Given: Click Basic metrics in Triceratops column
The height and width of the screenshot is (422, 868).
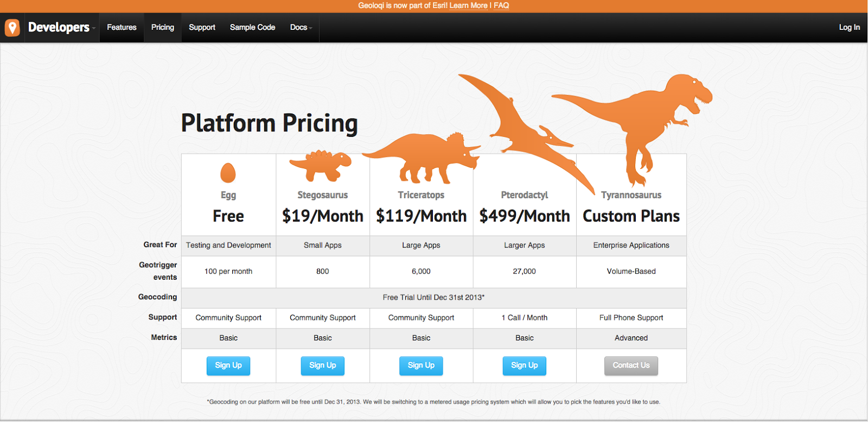Looking at the screenshot, I should click(421, 338).
